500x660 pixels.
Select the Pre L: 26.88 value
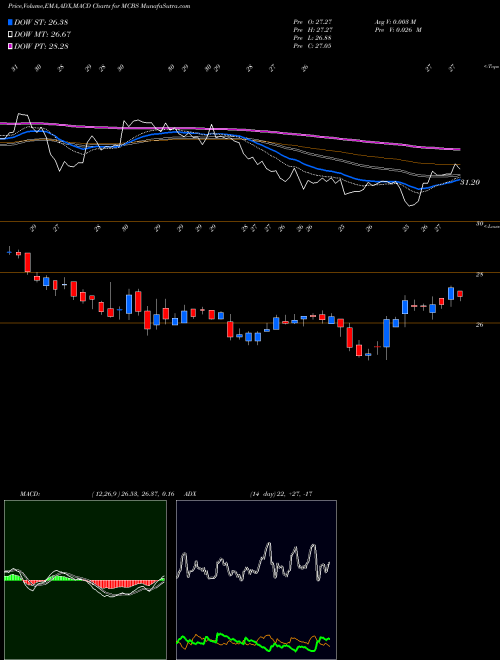point(313,38)
